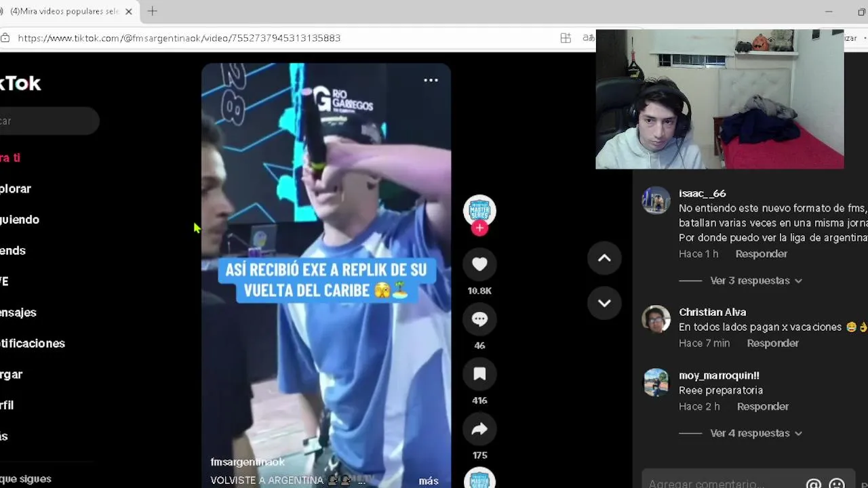Open the LIVE section

tap(4, 281)
